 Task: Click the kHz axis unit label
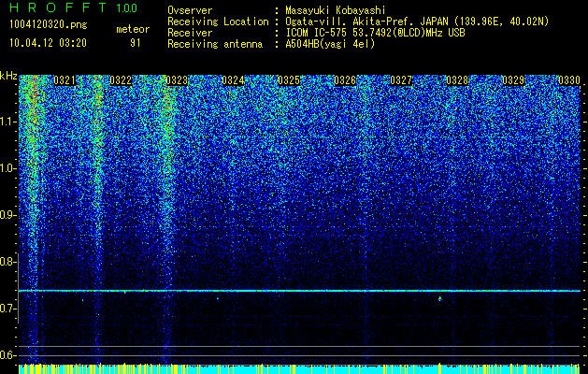(x=8, y=76)
